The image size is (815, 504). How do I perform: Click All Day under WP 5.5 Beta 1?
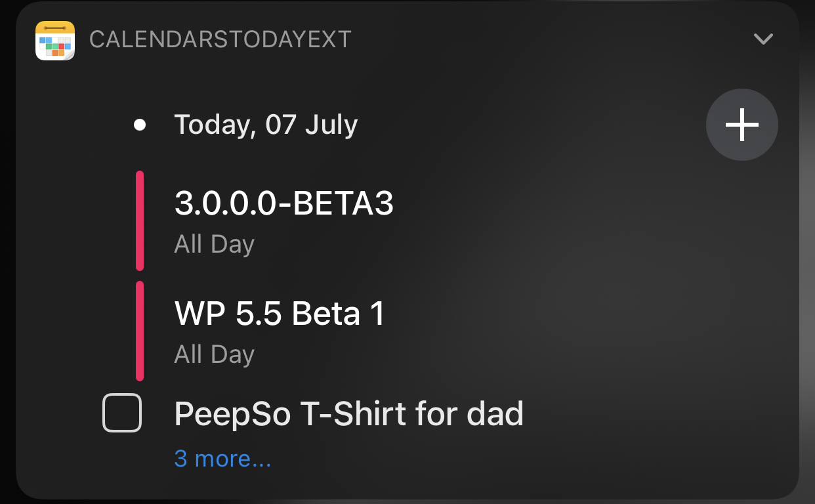coord(214,354)
